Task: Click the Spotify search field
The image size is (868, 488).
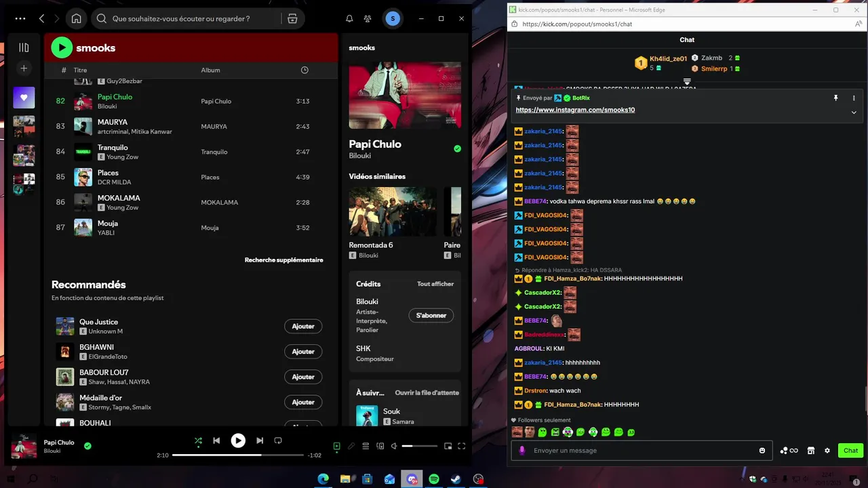Action: 186,19
